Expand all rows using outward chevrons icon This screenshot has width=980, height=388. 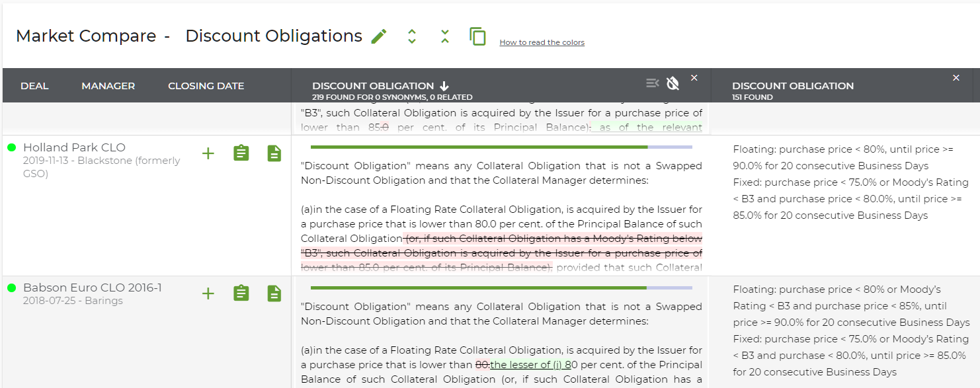tap(412, 36)
